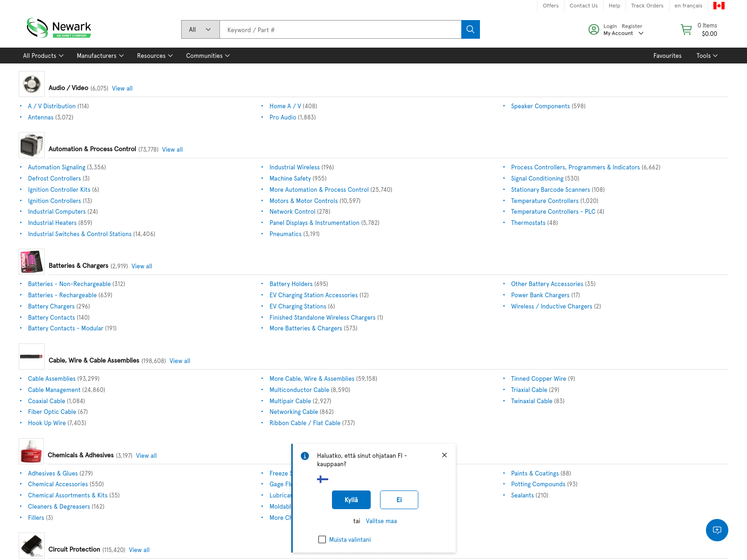This screenshot has width=747, height=560.
Task: Click the Newark logo
Action: point(59,28)
